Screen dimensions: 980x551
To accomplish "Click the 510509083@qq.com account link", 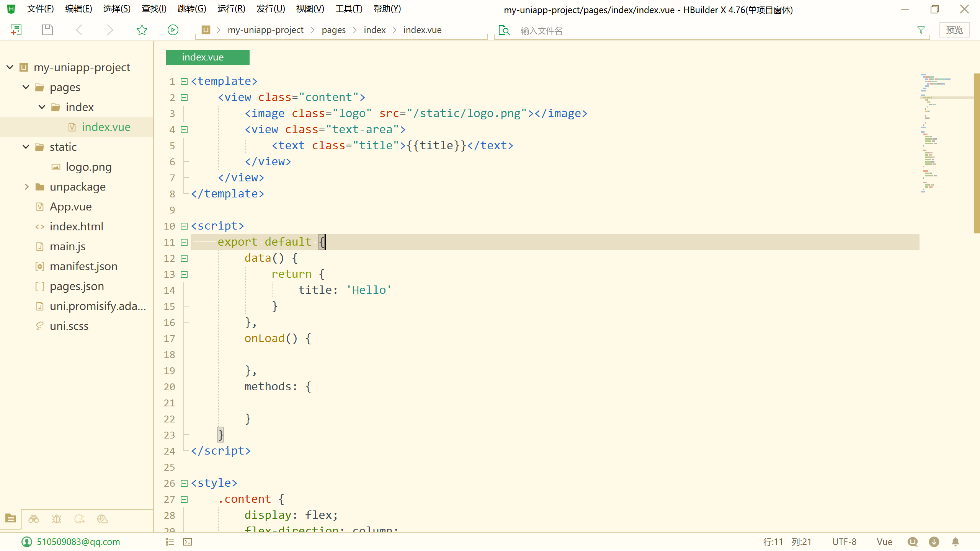I will pyautogui.click(x=78, y=542).
